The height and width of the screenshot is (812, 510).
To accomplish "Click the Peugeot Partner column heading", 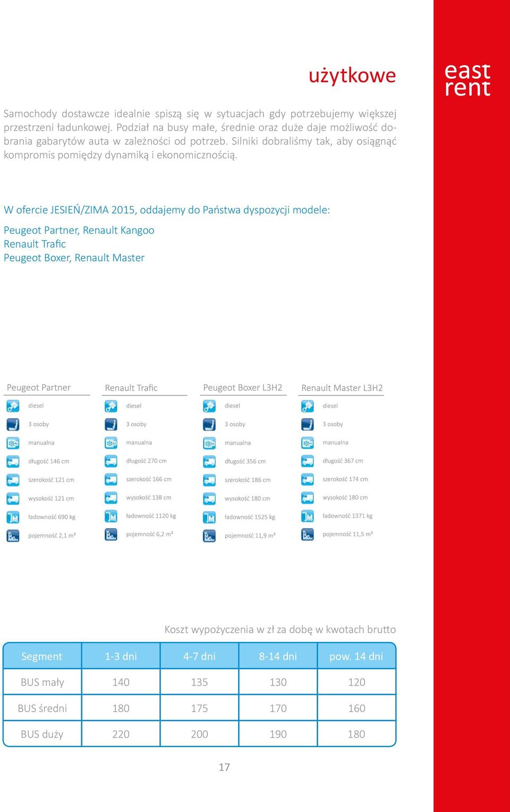I will pos(39,387).
